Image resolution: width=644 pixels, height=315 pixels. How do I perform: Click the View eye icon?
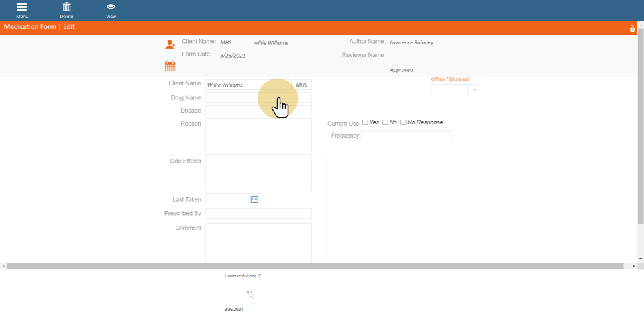coord(111,7)
